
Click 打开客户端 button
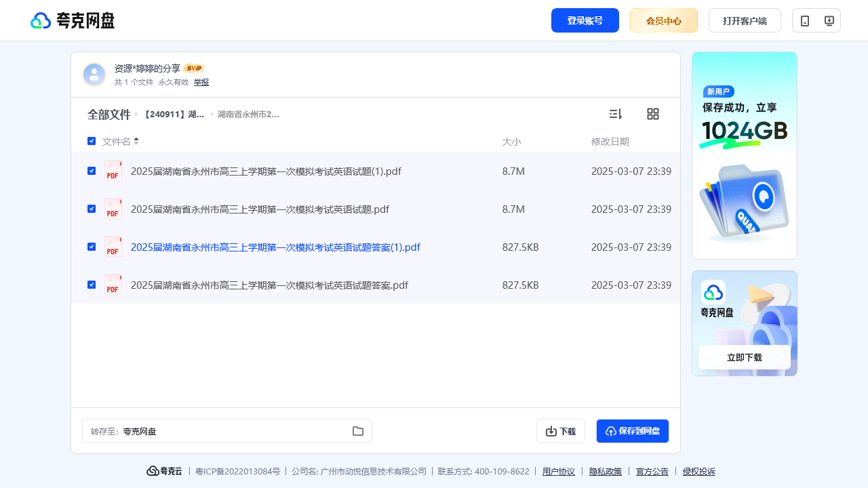click(745, 20)
